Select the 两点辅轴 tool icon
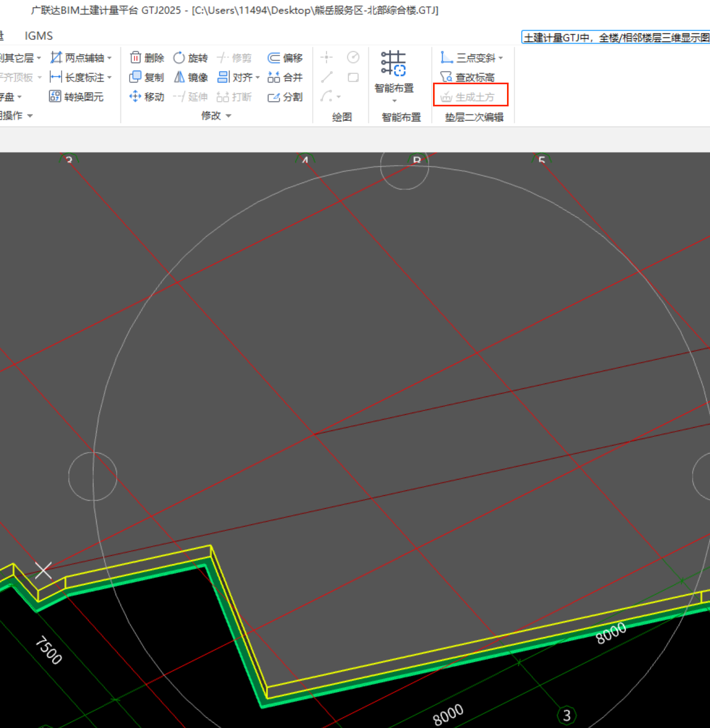710x728 pixels. pyautogui.click(x=56, y=57)
